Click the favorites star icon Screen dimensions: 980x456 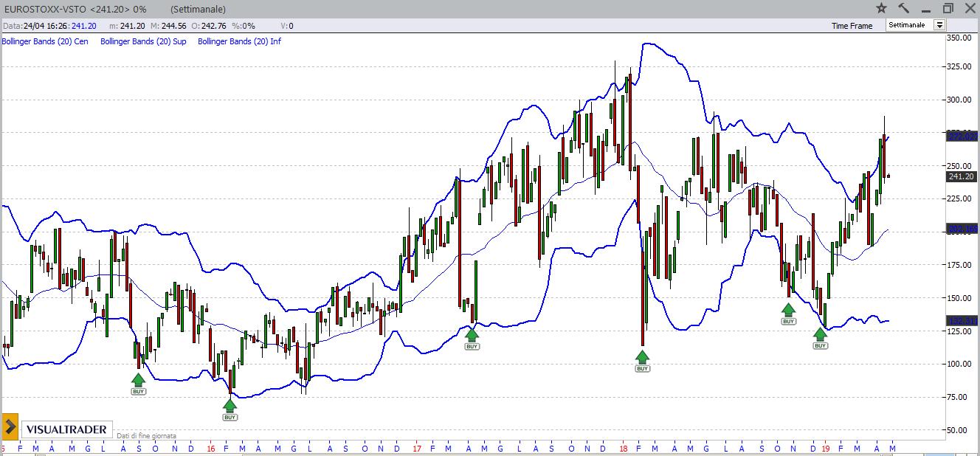tap(881, 8)
